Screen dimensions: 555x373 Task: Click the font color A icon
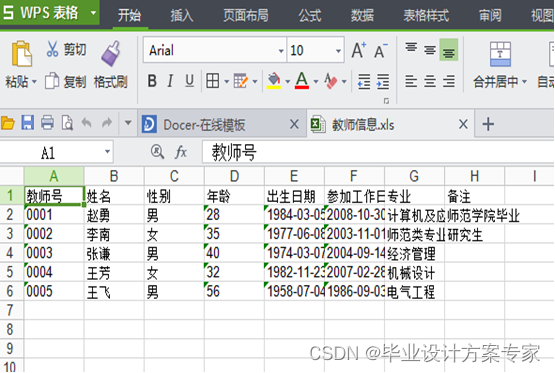coord(302,80)
